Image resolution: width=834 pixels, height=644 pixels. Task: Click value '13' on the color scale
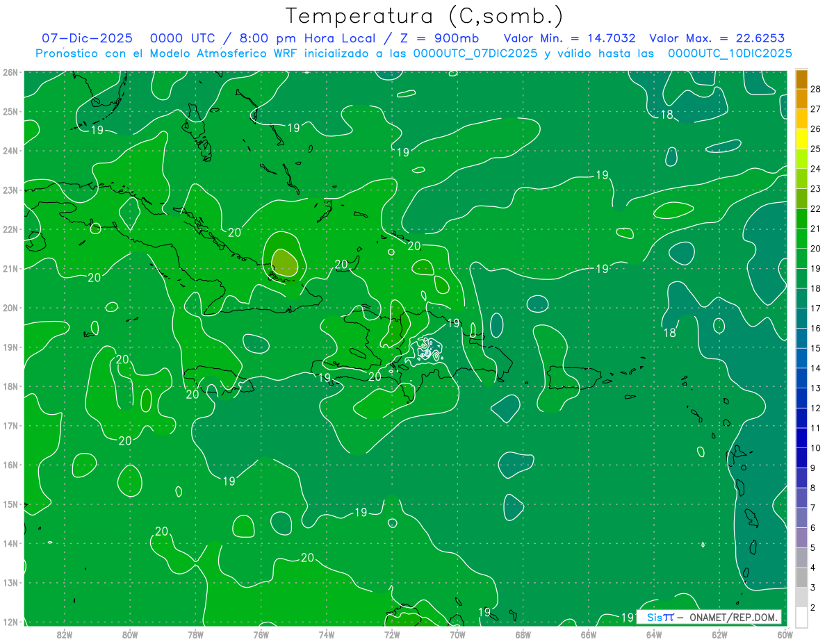(815, 388)
